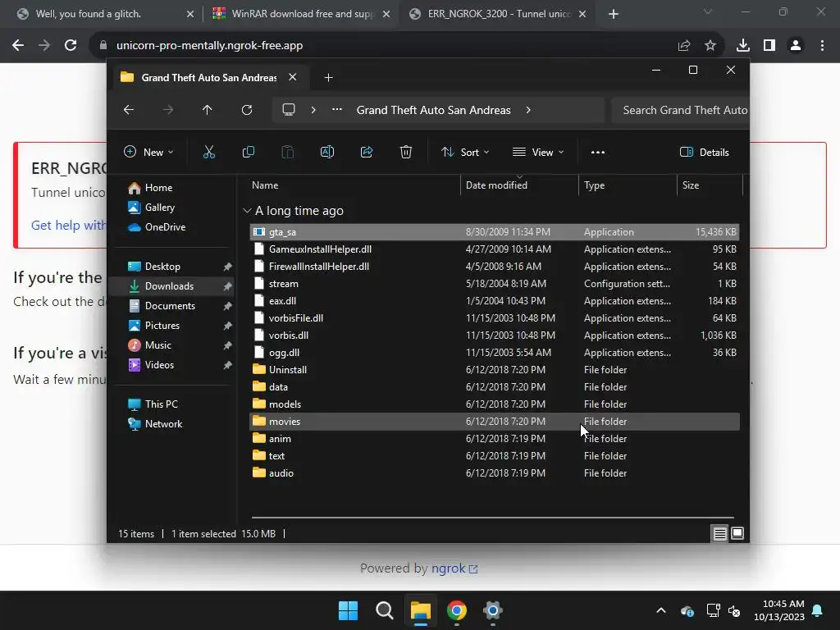Click the taskbar clock showing 10:45 AM
Image resolution: width=840 pixels, height=630 pixels.
point(779,610)
